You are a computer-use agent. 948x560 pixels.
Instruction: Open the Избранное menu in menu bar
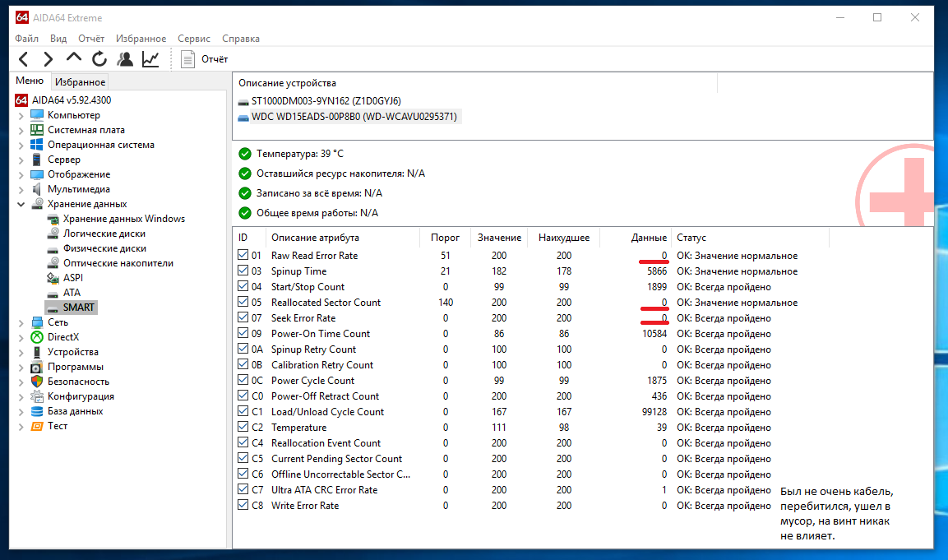coord(141,39)
